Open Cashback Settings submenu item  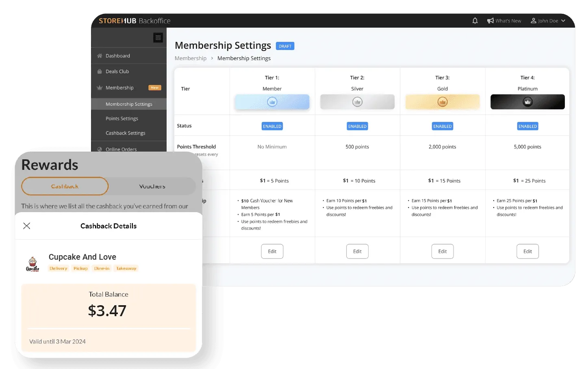[x=126, y=133]
